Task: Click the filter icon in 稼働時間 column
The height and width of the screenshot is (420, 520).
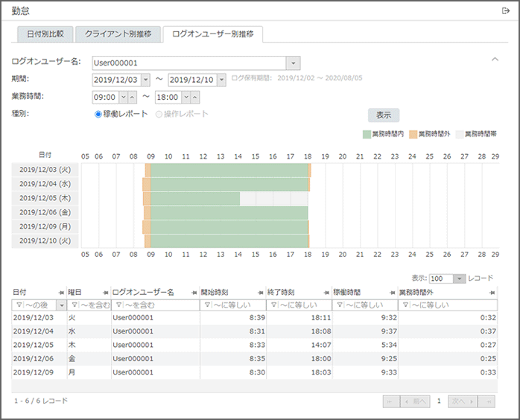Action: [339, 305]
